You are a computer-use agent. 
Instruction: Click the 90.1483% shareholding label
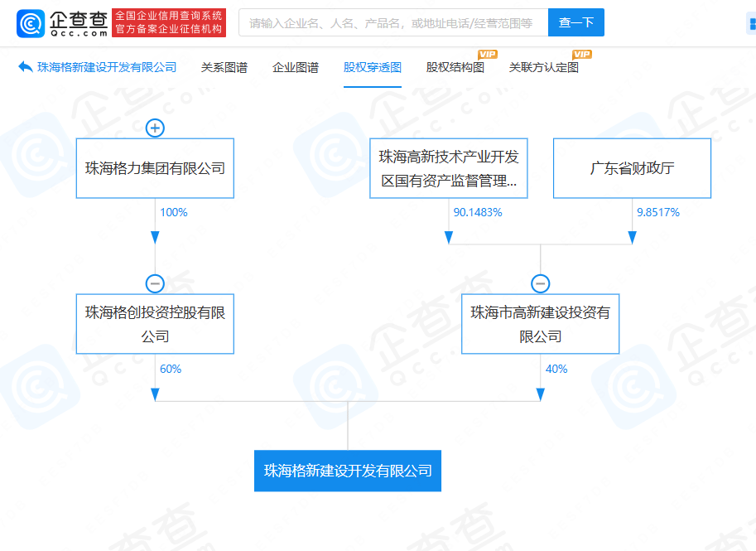[478, 212]
